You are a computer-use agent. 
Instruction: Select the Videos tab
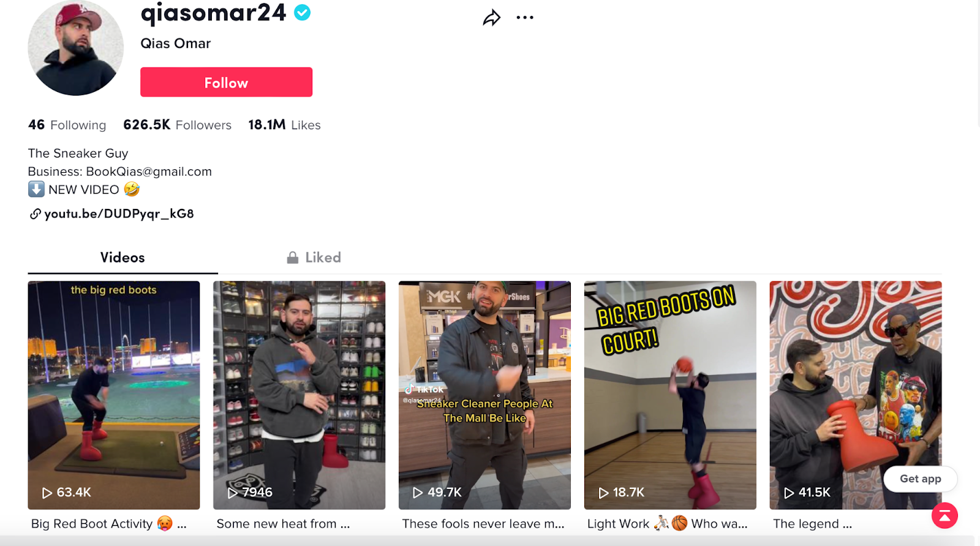(x=123, y=257)
